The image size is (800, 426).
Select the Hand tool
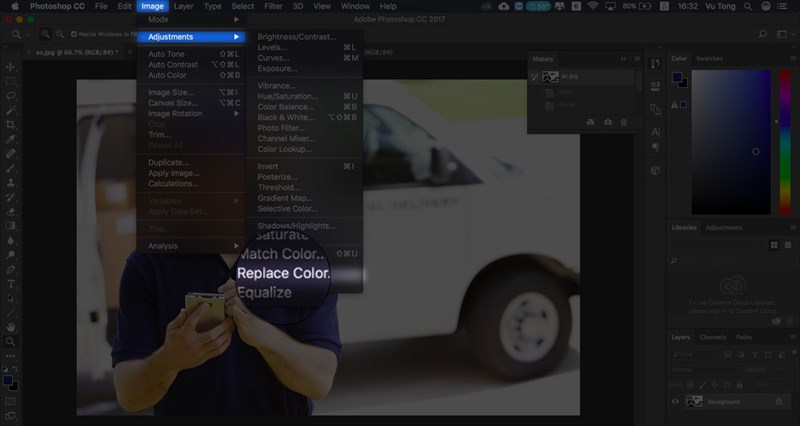click(10, 327)
